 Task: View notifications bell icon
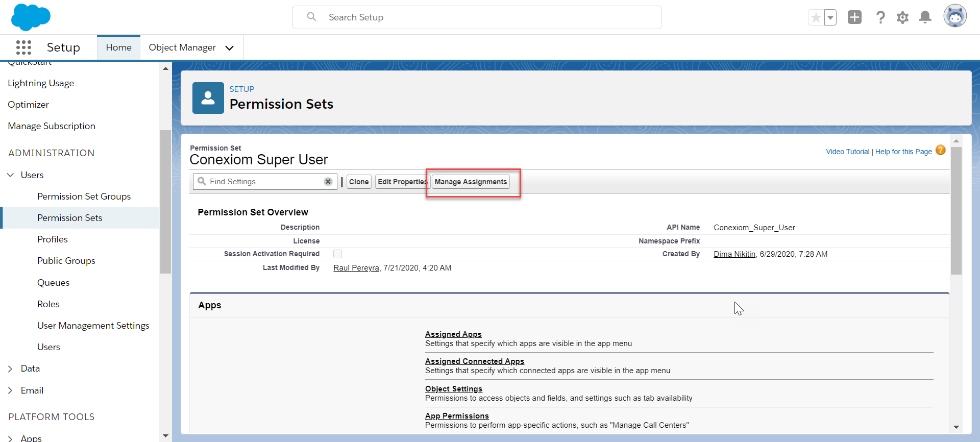[x=925, y=17]
